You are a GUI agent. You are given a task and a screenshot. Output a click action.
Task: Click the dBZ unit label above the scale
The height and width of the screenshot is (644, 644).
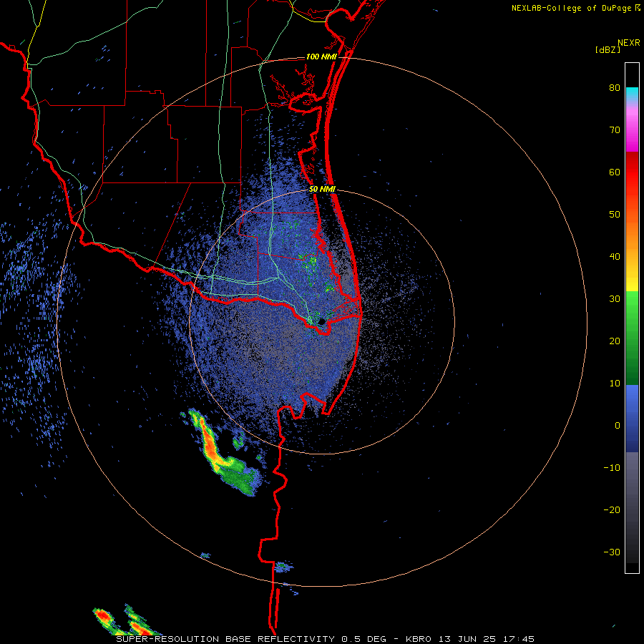point(608,49)
